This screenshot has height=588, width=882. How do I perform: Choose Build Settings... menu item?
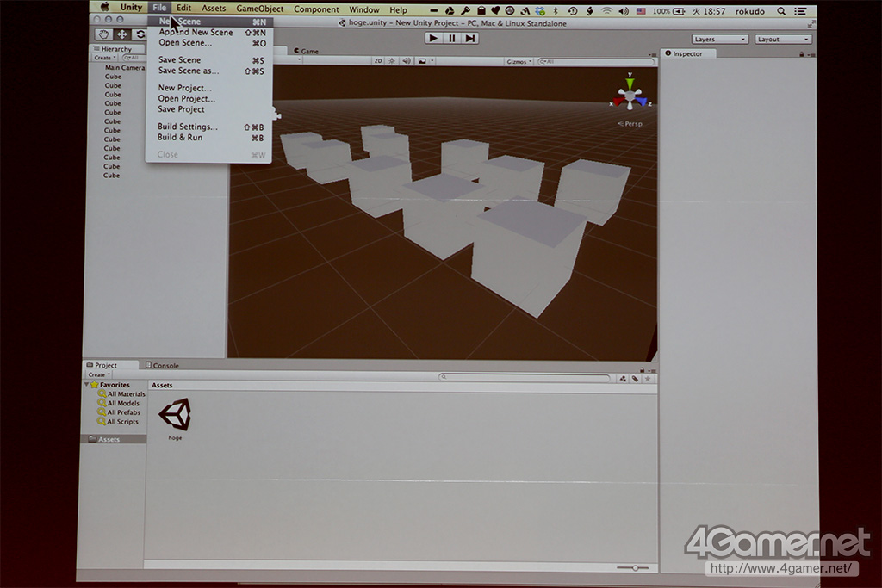(x=210, y=127)
